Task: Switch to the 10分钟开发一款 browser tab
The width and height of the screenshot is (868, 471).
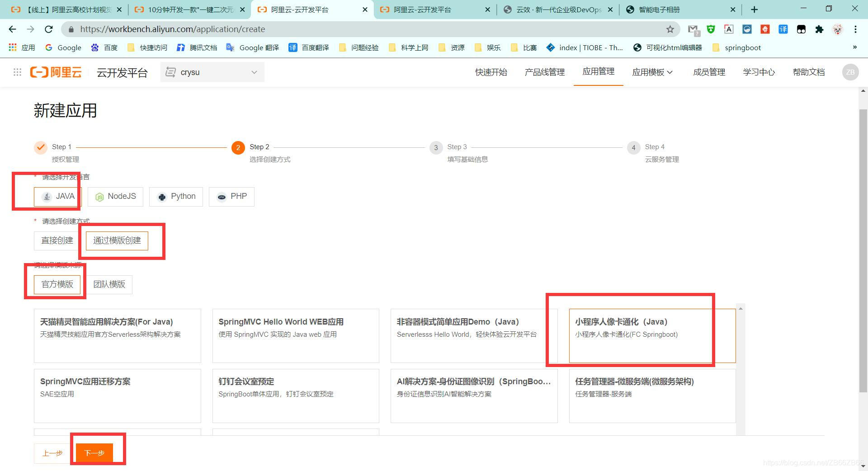Action: click(x=190, y=9)
